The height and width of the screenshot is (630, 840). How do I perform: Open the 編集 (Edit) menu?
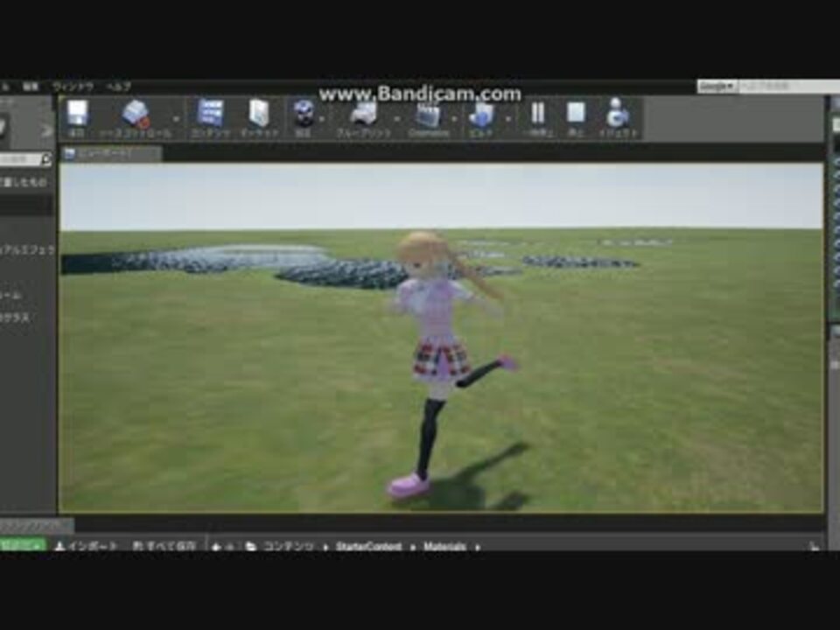[x=31, y=87]
